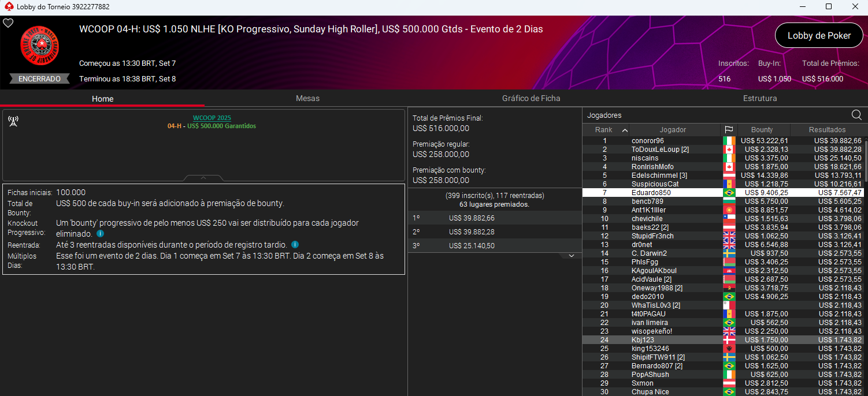Open the Mesas tab
This screenshot has width=868, height=396.
(307, 98)
